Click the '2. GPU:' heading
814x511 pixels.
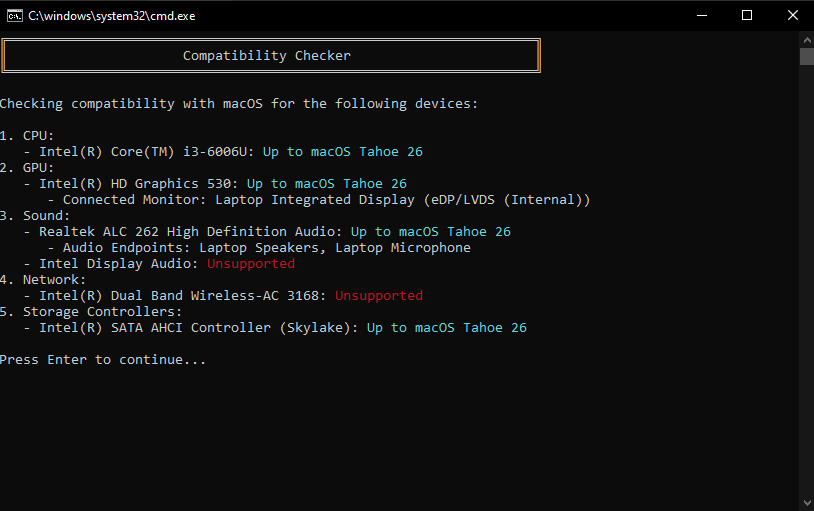[x=27, y=168]
